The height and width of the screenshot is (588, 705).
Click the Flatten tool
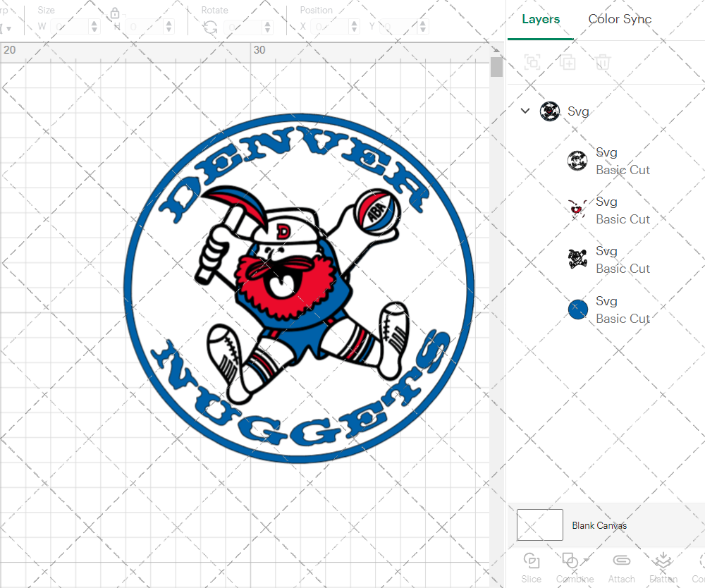click(663, 568)
